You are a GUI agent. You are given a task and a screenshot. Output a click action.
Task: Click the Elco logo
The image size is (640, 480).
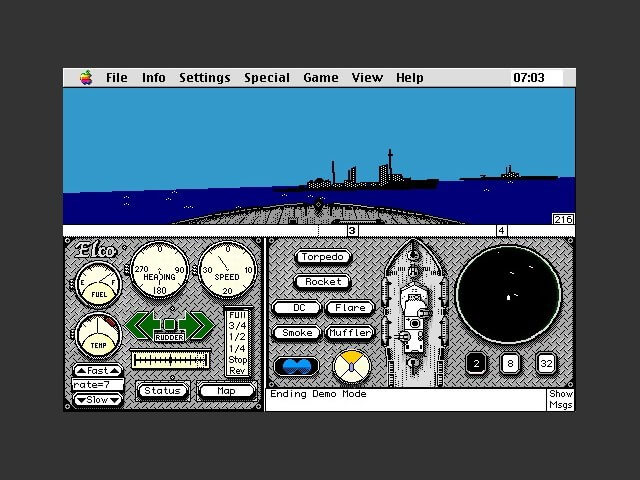point(96,250)
